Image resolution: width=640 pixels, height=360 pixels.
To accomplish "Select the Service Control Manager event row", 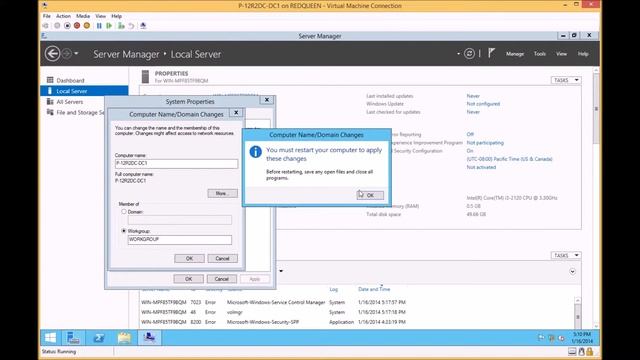I will click(273, 302).
